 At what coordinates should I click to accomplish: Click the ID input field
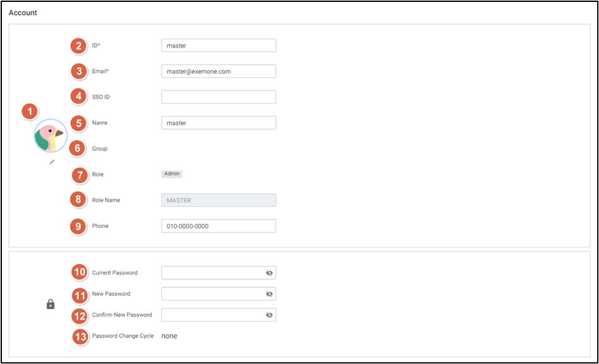[x=218, y=46]
